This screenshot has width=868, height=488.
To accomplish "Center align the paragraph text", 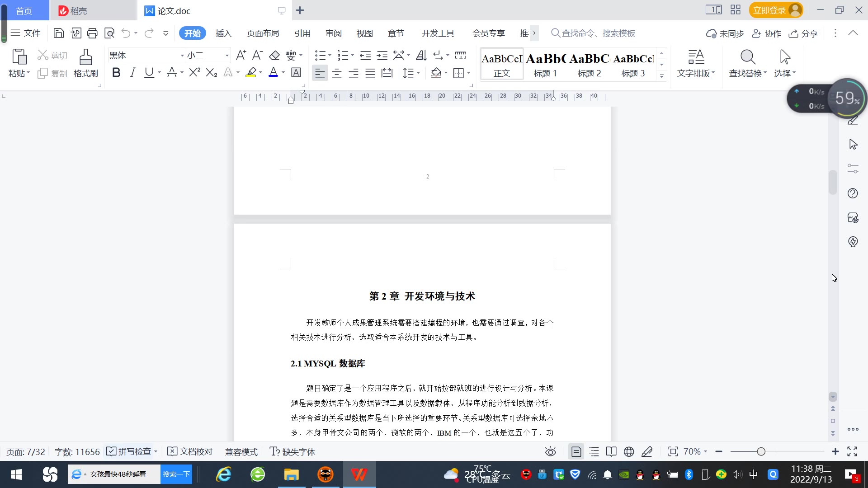I will tap(337, 73).
